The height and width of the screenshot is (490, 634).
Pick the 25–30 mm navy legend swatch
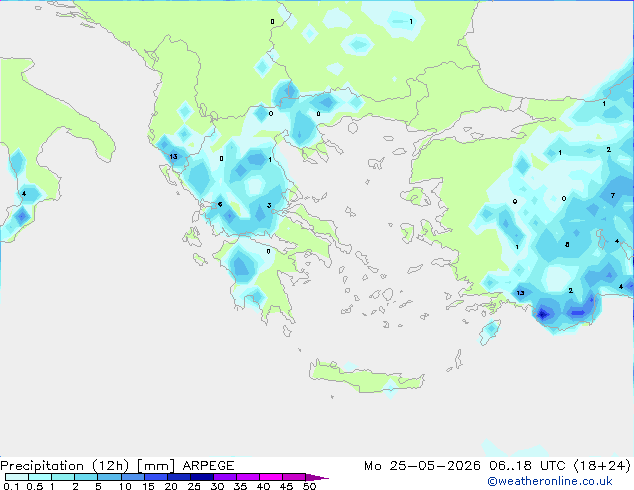(x=201, y=477)
